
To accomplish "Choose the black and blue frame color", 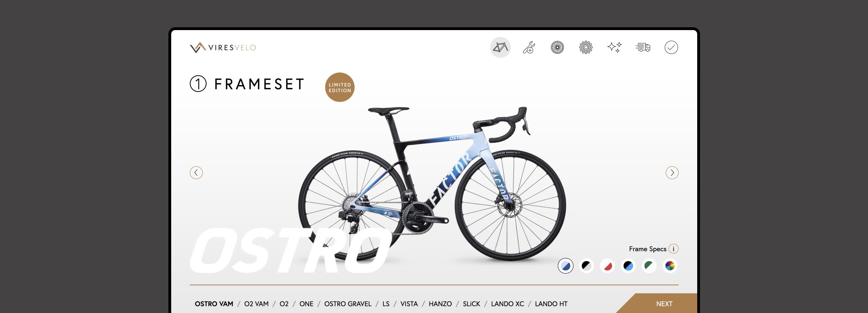I will click(x=628, y=266).
